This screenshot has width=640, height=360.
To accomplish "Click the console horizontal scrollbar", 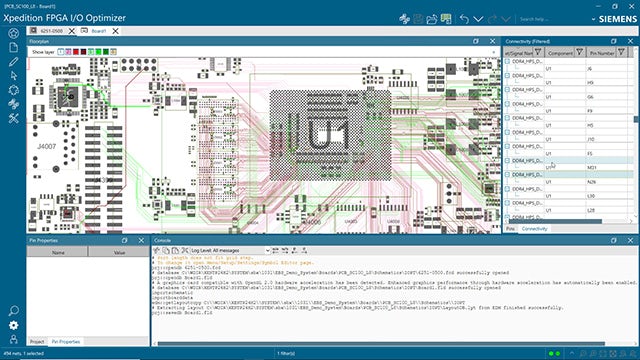I will (381, 344).
